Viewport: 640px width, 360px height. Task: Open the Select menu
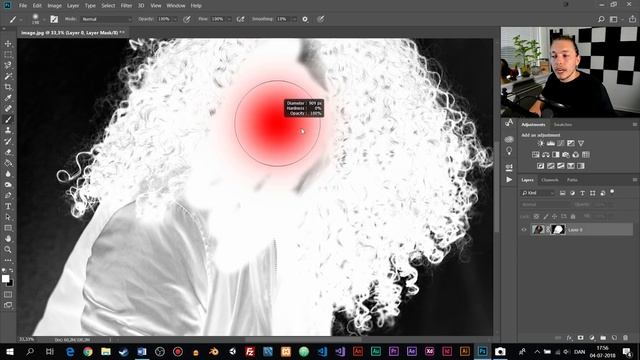(x=108, y=6)
